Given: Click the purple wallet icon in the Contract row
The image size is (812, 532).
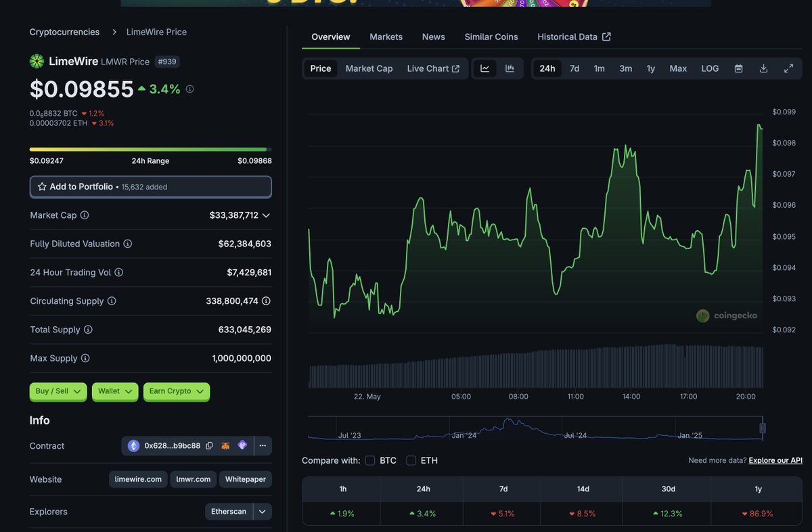Looking at the screenshot, I should point(242,446).
